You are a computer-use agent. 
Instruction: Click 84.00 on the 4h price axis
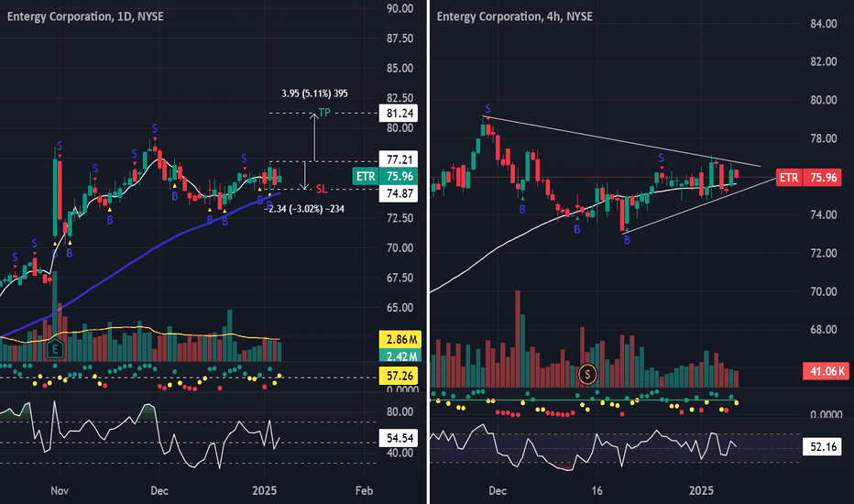(x=824, y=24)
